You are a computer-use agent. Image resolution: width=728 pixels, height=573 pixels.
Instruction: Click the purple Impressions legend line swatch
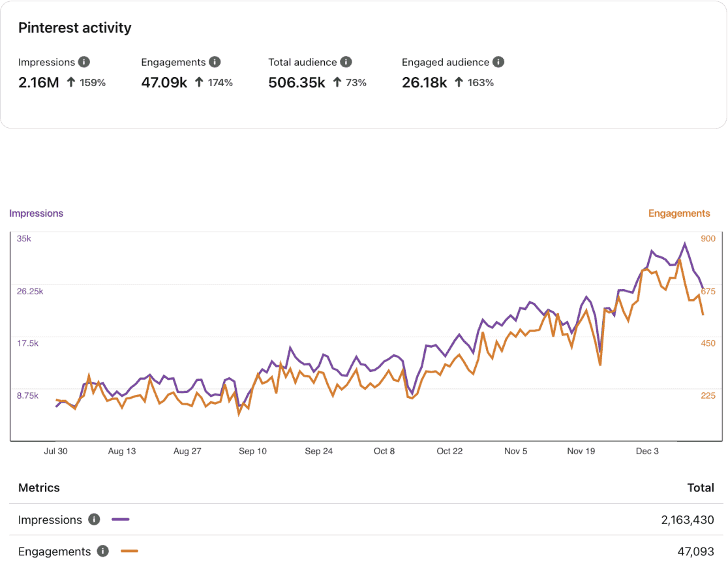pos(121,519)
